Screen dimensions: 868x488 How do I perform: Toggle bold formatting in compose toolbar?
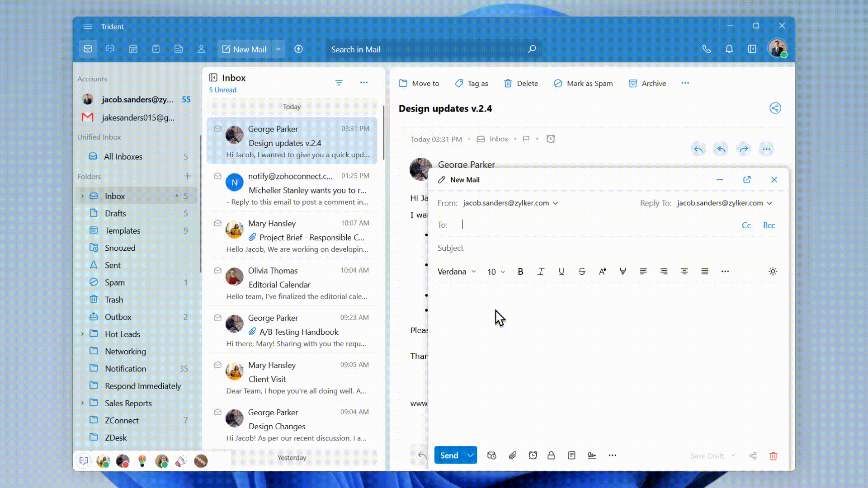520,272
